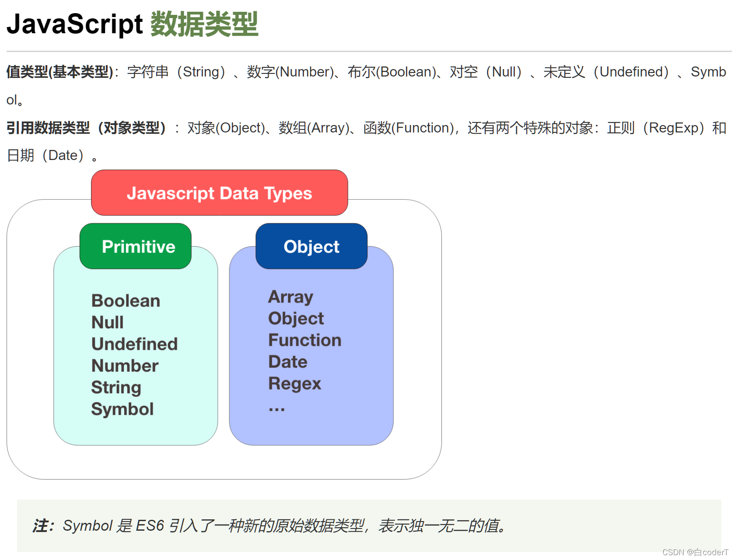Click '正则（RegExp）' in the second paragraph

658,128
